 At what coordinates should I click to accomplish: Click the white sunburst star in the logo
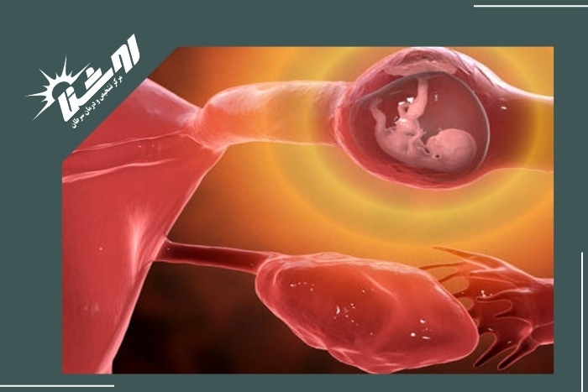pos(49,89)
